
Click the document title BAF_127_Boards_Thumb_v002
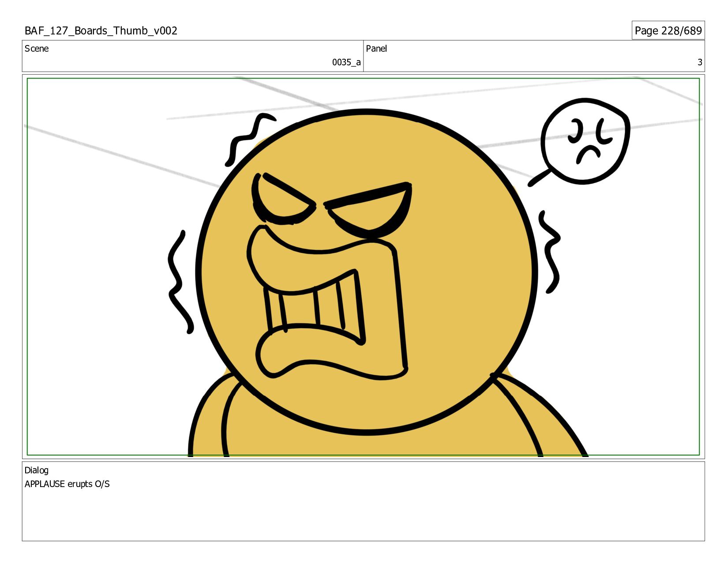pos(101,30)
